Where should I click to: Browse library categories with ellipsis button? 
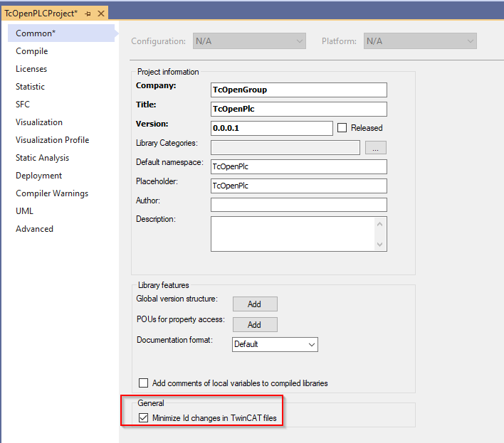point(375,148)
